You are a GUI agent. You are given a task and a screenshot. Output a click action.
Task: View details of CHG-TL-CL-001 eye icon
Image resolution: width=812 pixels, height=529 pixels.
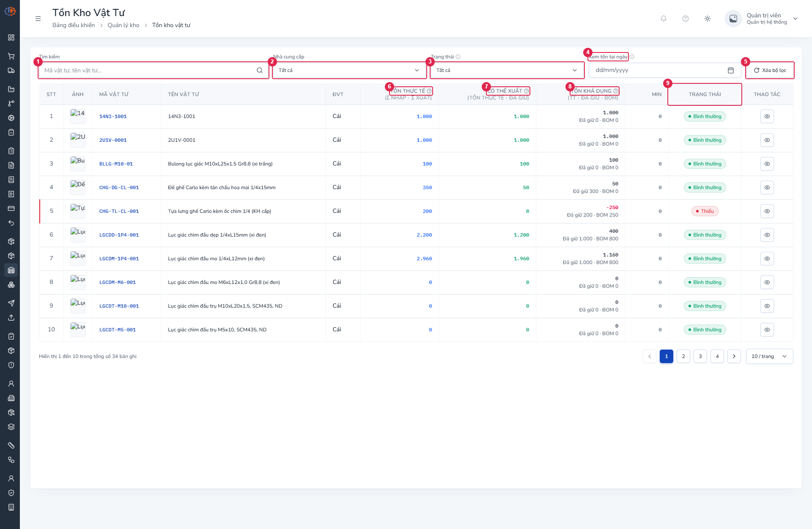tap(767, 211)
